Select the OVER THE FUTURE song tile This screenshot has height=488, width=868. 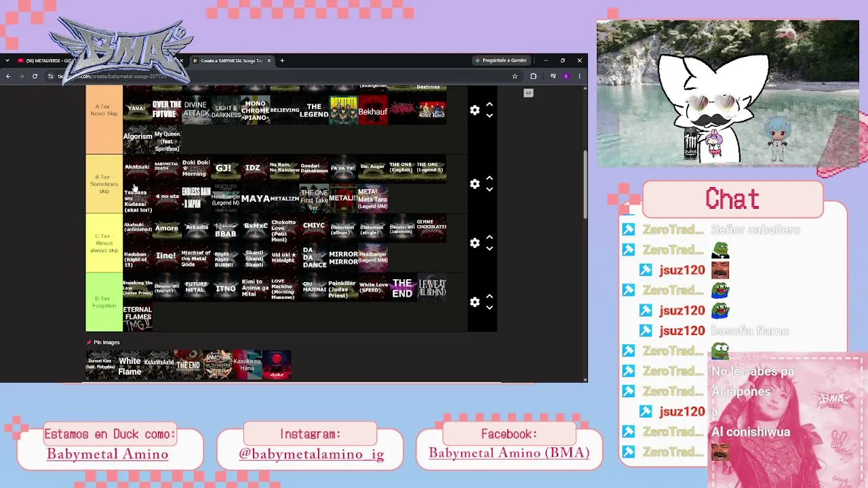[x=167, y=109]
